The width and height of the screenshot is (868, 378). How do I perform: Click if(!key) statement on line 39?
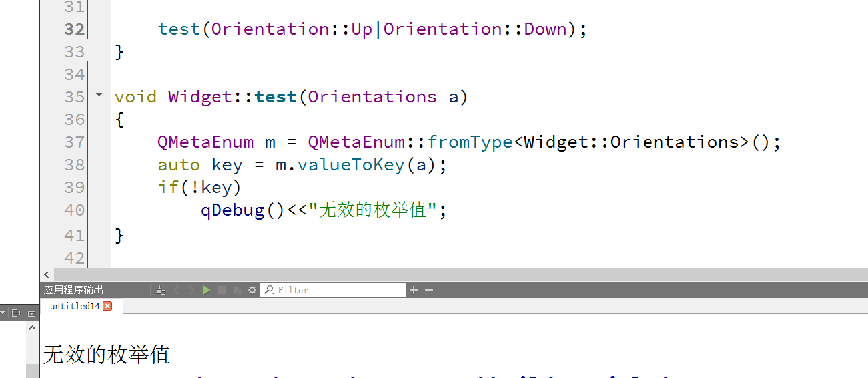200,188
